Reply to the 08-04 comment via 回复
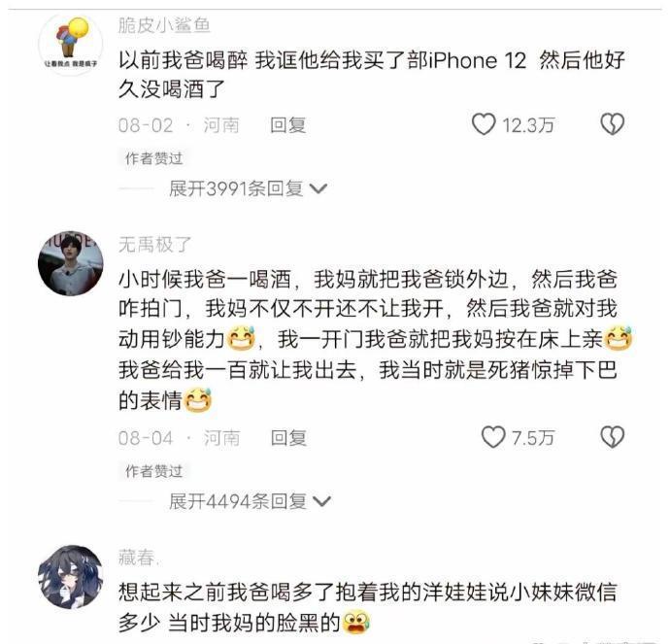 coord(288,438)
